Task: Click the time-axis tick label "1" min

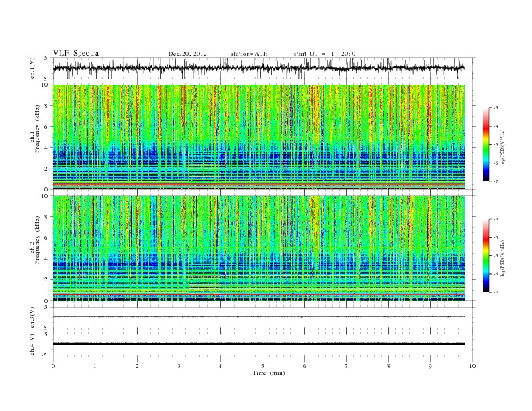Action: point(95,366)
